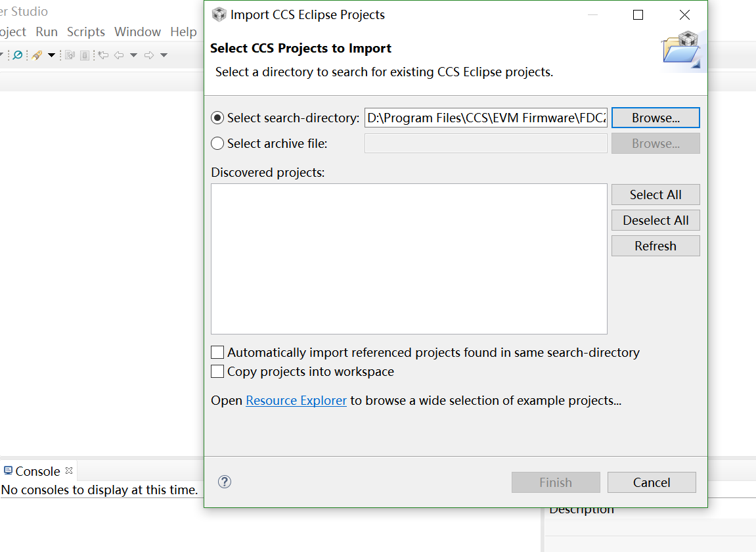Expand the pen marker tool dropdown
Screen dimensions: 756x552
point(51,55)
